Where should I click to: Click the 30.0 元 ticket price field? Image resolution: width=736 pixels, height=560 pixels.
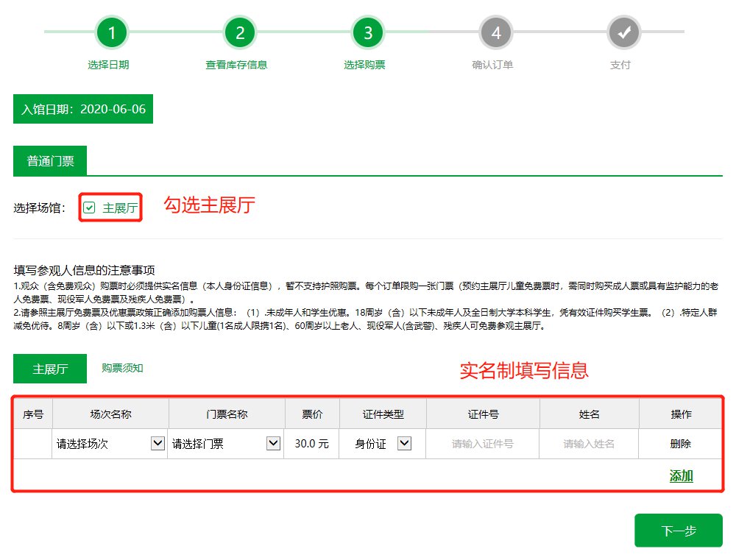pyautogui.click(x=311, y=444)
